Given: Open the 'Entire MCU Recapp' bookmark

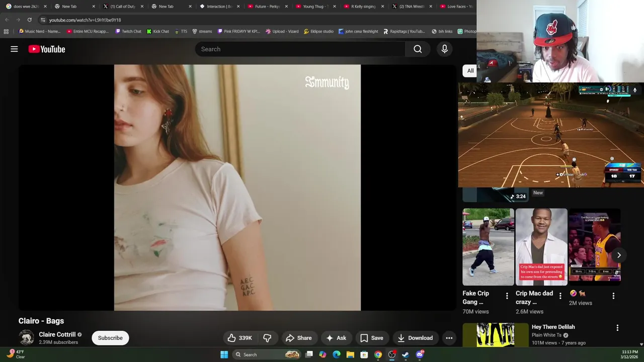Looking at the screenshot, I should point(88,31).
